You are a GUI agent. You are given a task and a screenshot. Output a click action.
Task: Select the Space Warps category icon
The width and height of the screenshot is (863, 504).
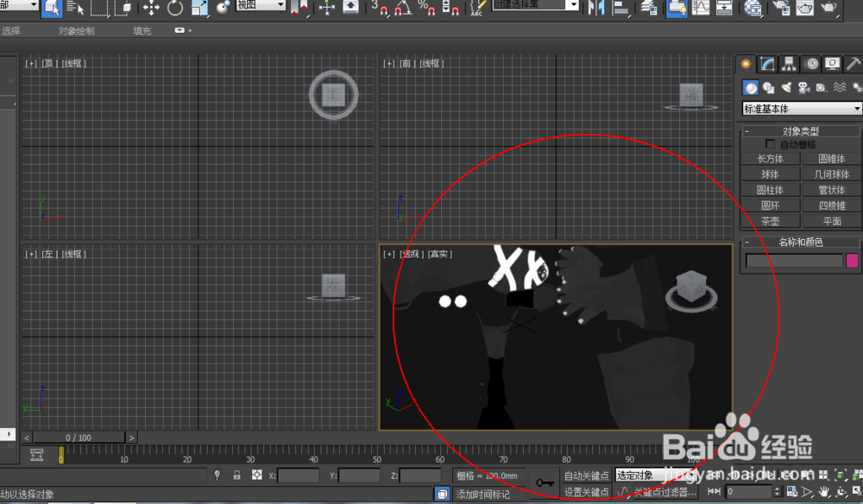pos(840,88)
